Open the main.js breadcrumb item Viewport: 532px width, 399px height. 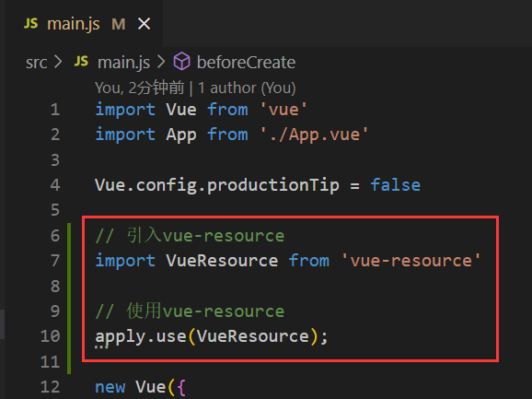coord(123,63)
